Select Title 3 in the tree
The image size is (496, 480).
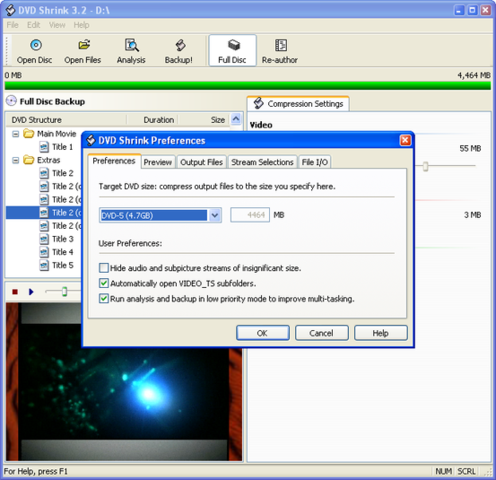63,239
